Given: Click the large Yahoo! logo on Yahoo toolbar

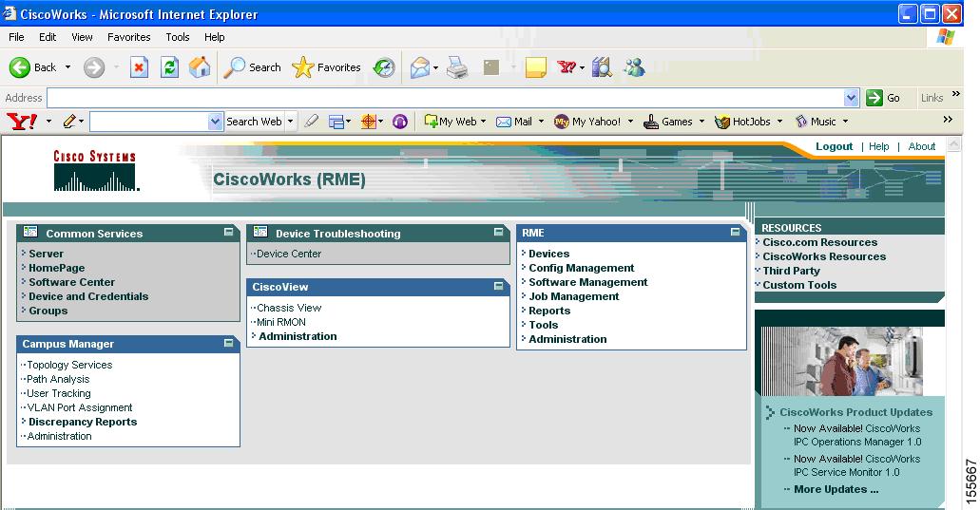Looking at the screenshot, I should (x=22, y=122).
